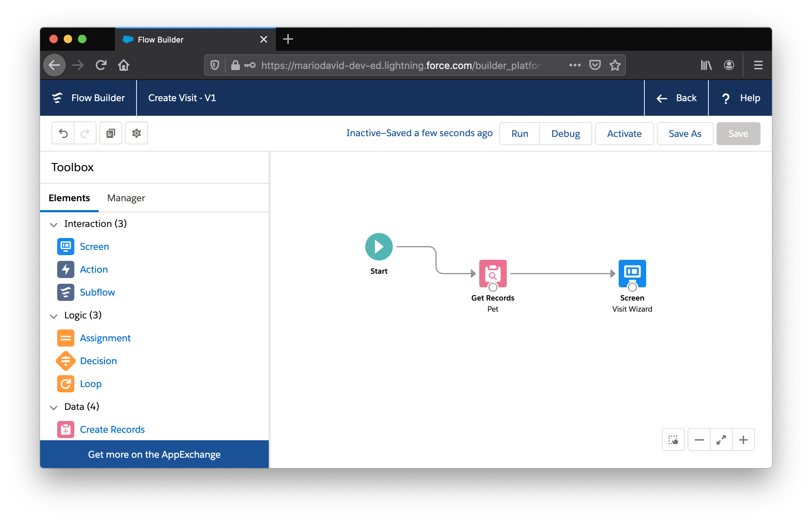
Task: Click the Start play node on canvas
Action: pyautogui.click(x=379, y=247)
